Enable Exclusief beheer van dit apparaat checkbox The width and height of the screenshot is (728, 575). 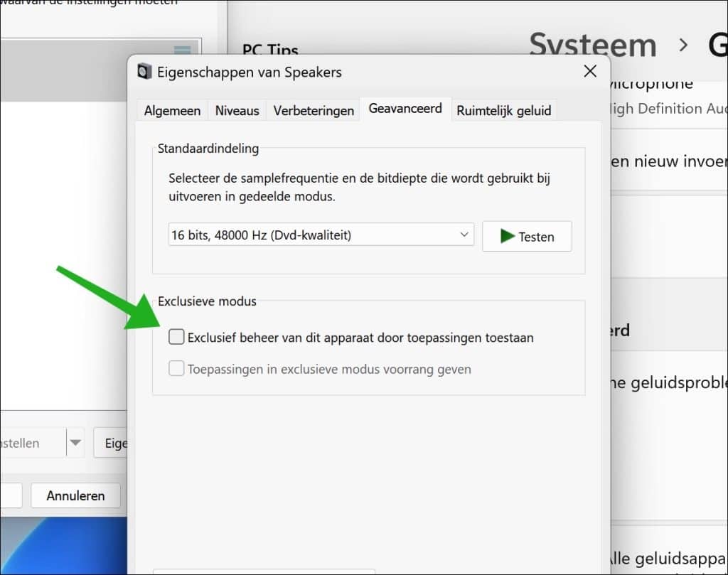click(176, 337)
